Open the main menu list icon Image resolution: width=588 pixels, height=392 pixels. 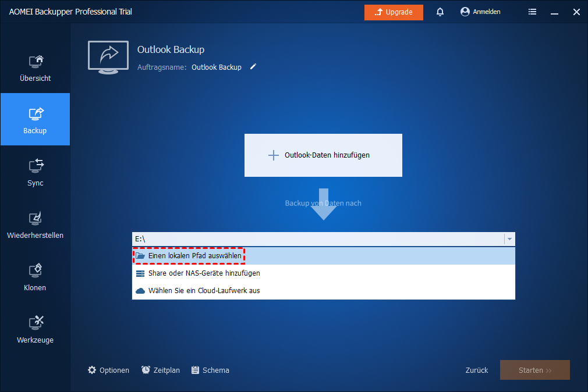pyautogui.click(x=532, y=12)
